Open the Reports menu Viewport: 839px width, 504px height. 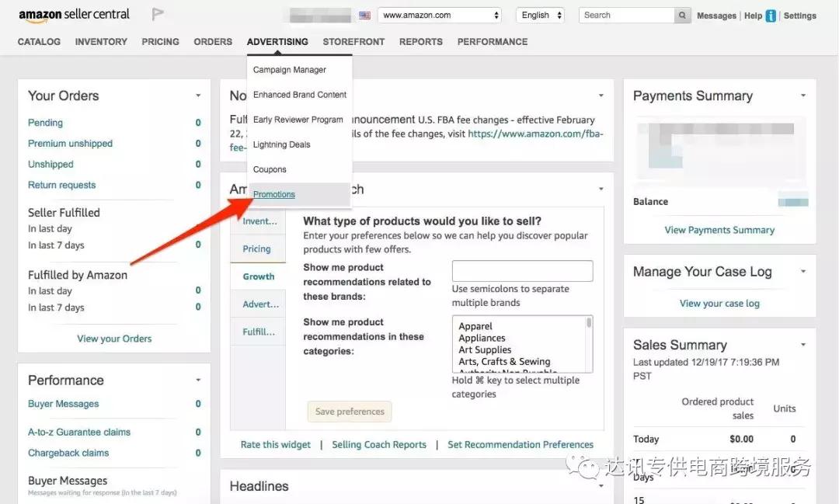421,42
